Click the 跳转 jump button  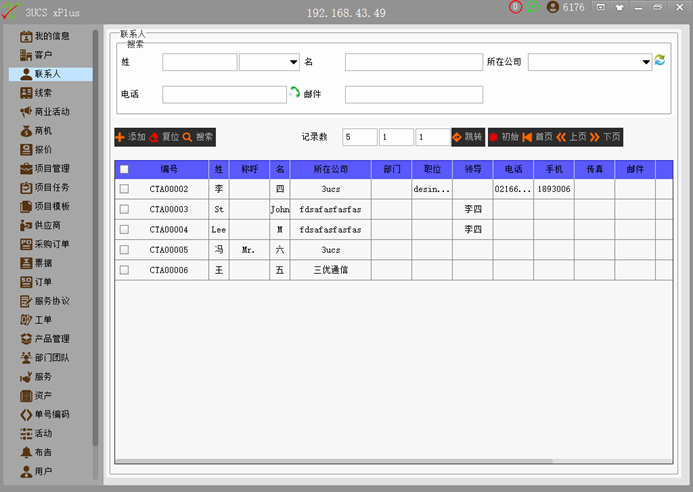[x=468, y=137]
